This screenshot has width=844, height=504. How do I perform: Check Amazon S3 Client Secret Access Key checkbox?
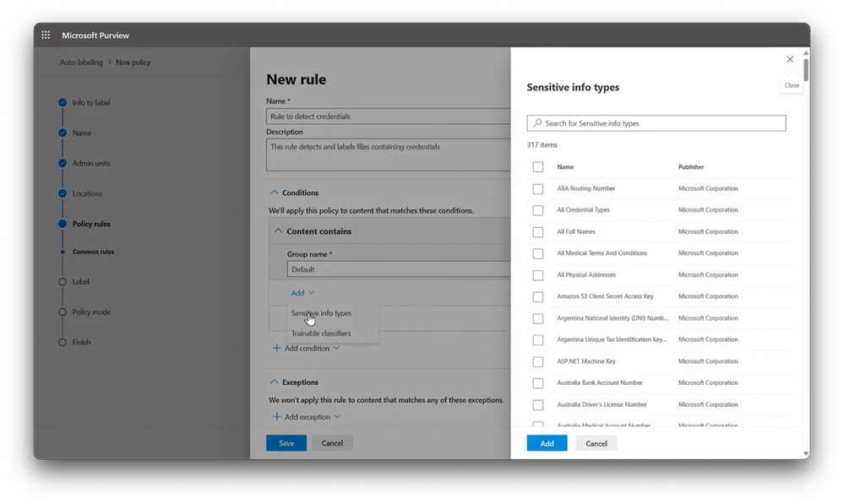(x=537, y=296)
